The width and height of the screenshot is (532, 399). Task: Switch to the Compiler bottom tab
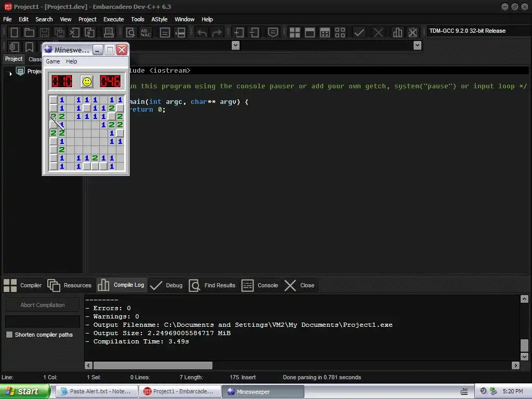(23, 285)
